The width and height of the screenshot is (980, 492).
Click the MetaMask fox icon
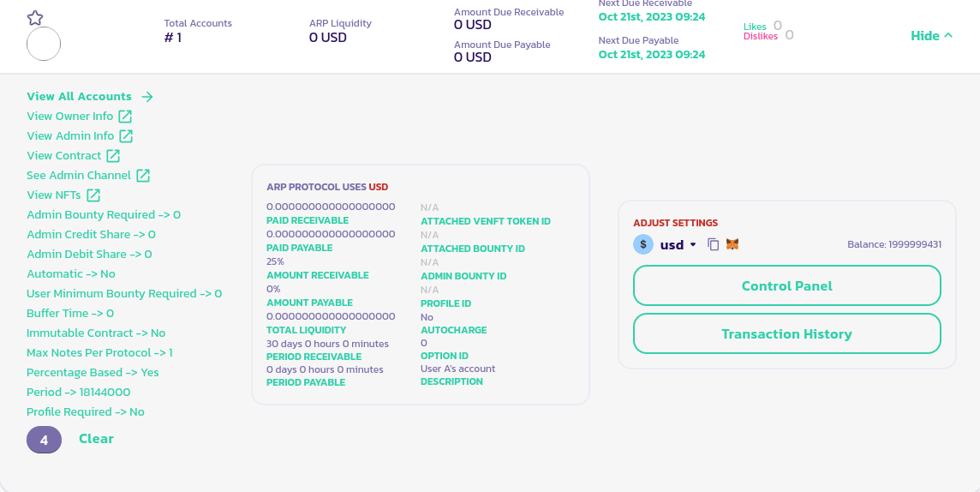[x=732, y=244]
